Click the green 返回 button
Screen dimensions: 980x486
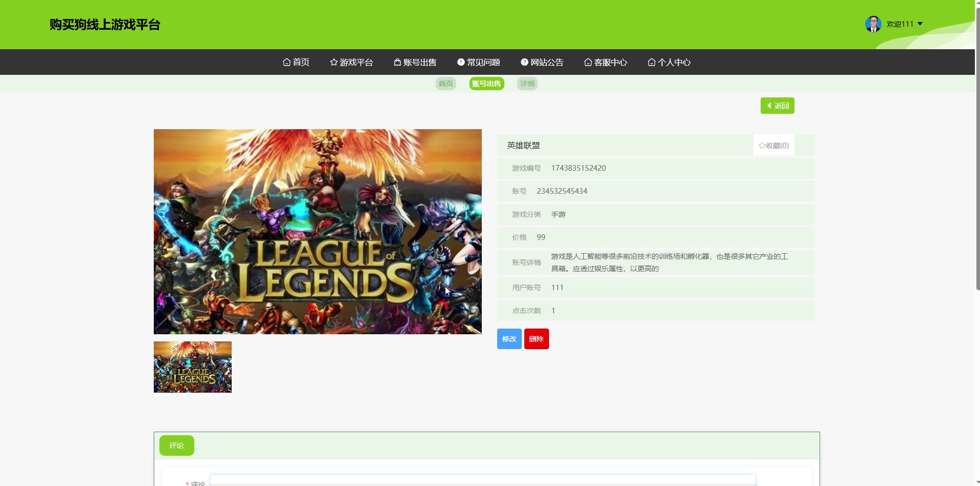778,106
